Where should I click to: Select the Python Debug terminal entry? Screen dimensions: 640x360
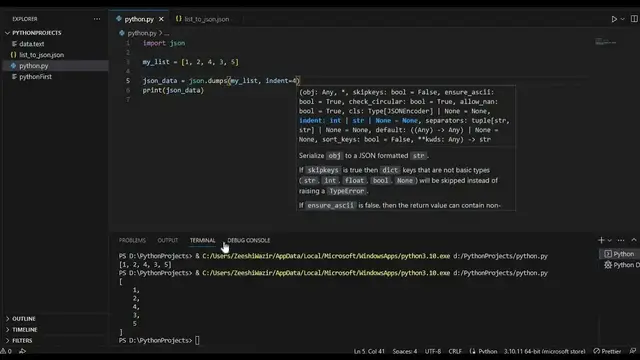coord(621,265)
